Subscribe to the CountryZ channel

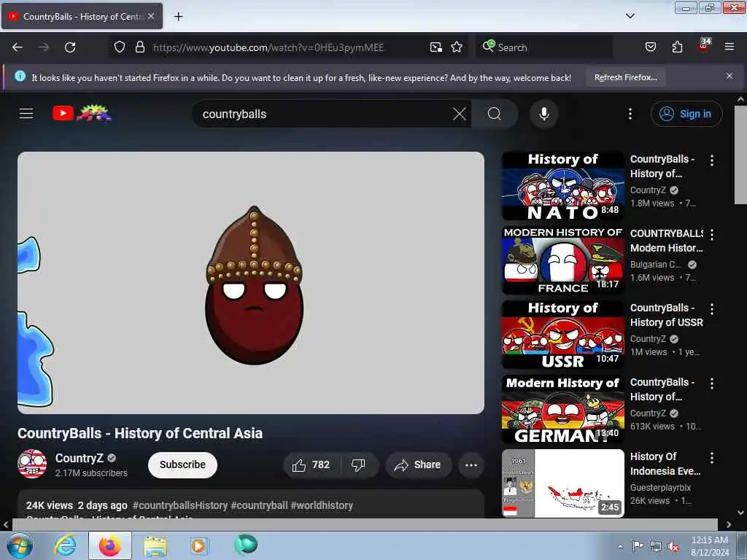pos(182,464)
